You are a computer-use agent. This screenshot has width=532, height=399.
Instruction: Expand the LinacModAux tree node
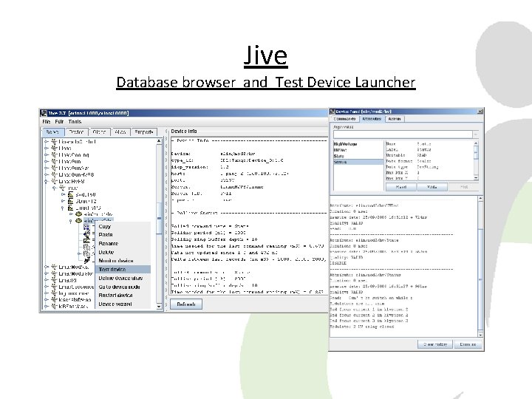(46, 267)
